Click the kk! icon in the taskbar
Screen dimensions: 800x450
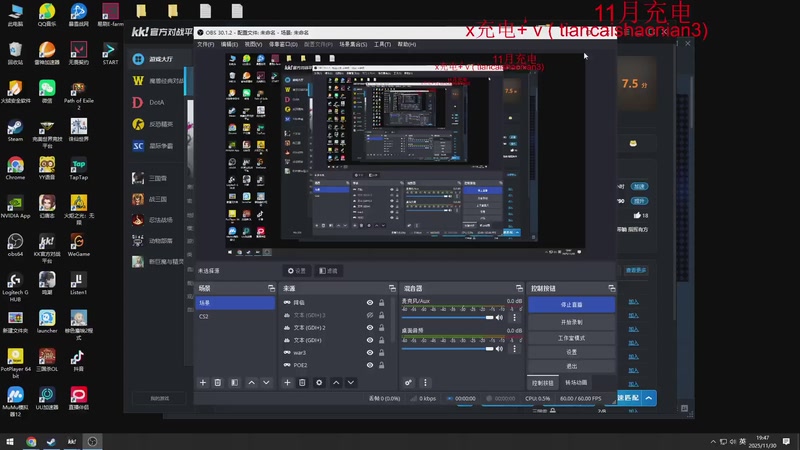[x=72, y=441]
